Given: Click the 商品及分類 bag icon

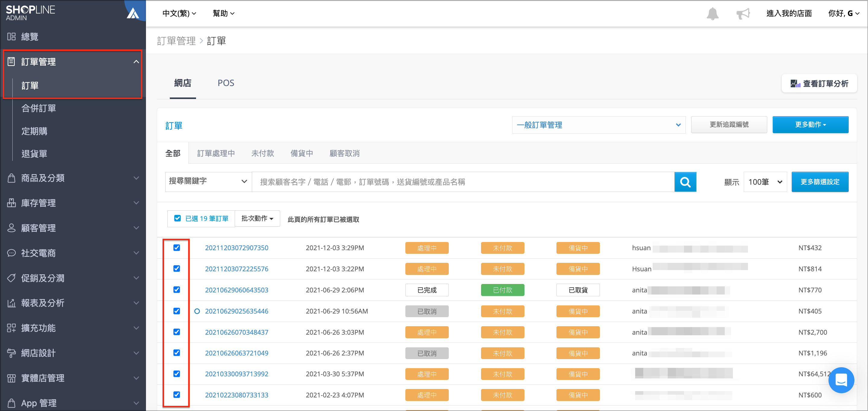Looking at the screenshot, I should [x=11, y=178].
